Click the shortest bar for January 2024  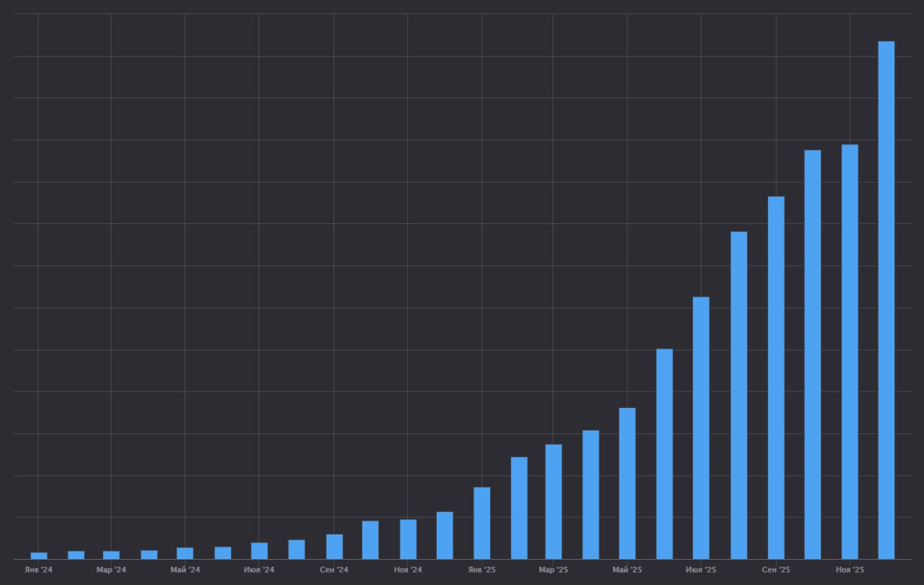tap(39, 555)
